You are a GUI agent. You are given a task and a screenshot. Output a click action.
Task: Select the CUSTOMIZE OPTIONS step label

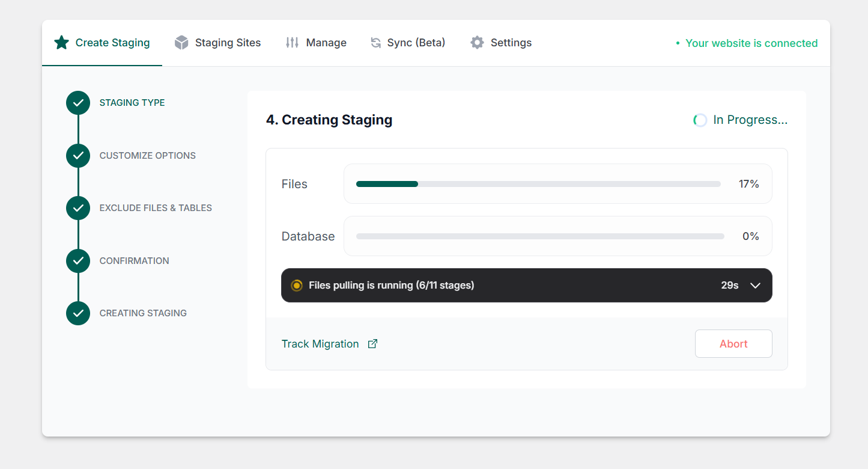pyautogui.click(x=148, y=156)
